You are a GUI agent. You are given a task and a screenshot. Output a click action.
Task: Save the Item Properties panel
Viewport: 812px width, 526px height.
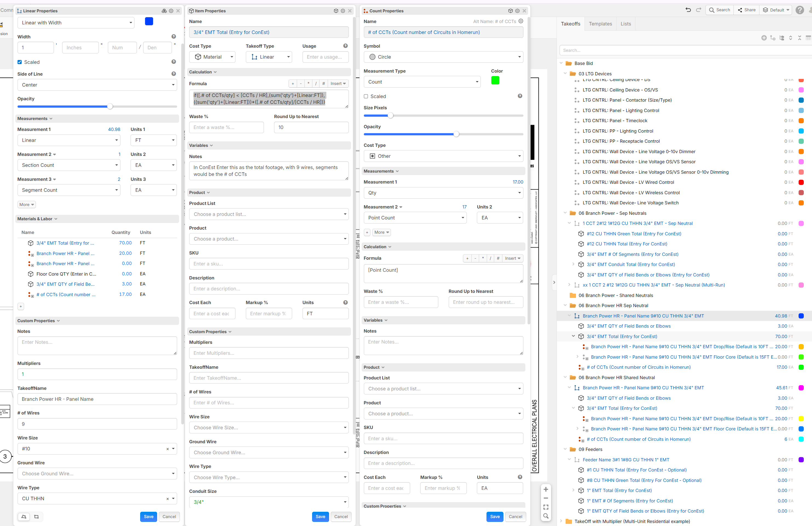320,517
